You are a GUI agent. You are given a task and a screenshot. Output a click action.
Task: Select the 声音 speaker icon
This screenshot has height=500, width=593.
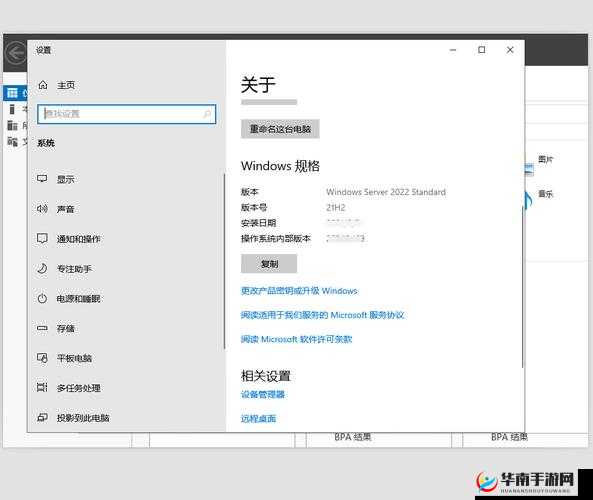click(42, 208)
